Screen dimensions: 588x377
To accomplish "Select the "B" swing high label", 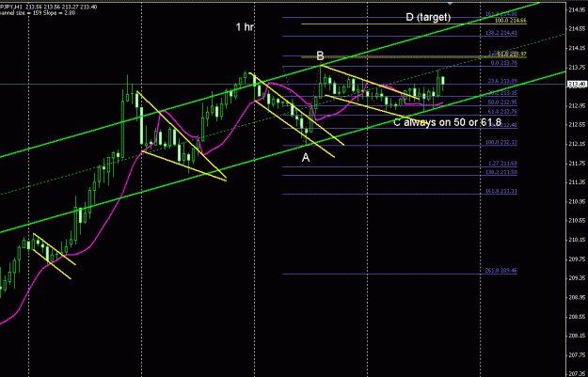I will 320,56.
